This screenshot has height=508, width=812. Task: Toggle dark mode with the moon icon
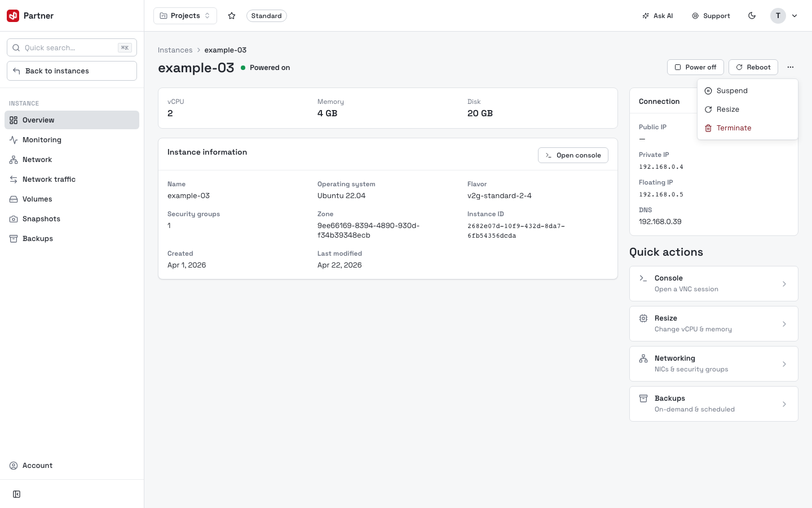[x=752, y=16]
